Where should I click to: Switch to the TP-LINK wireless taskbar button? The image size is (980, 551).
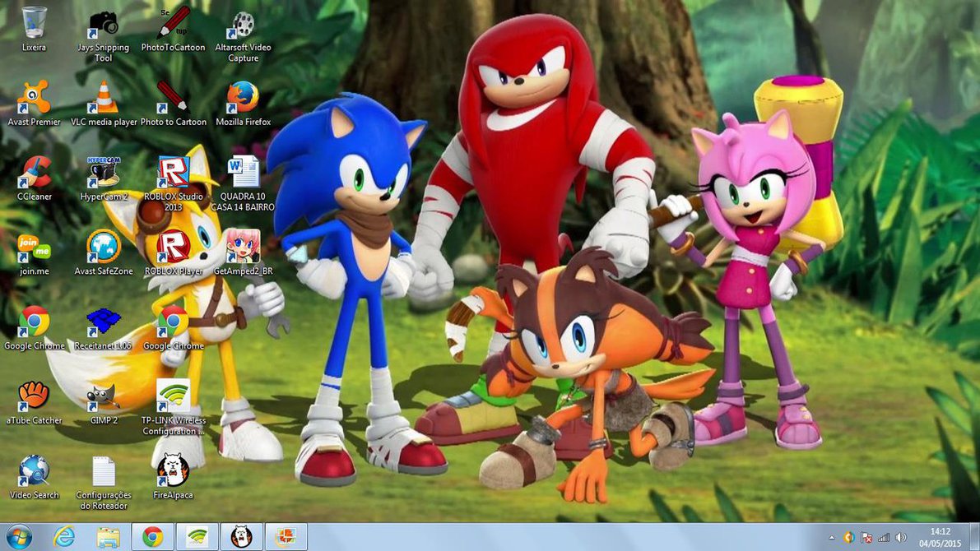(197, 537)
